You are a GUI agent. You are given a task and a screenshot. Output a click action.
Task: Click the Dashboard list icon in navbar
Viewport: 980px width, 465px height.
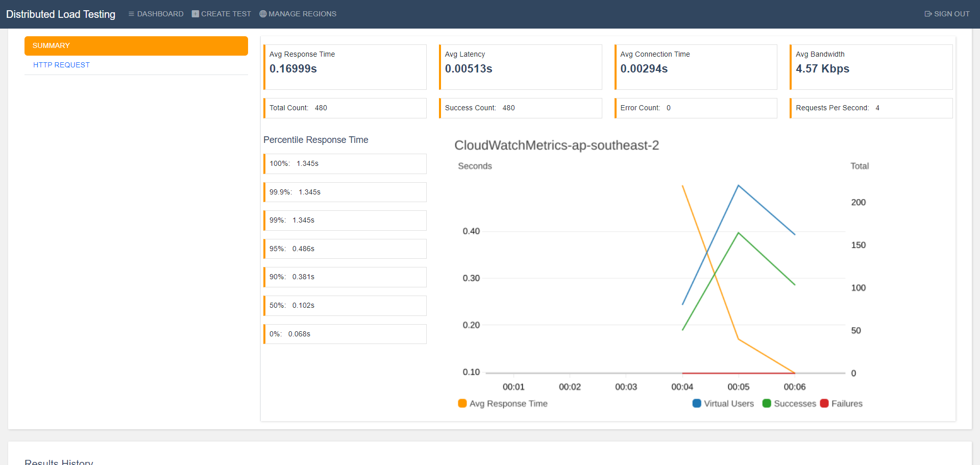click(x=131, y=14)
